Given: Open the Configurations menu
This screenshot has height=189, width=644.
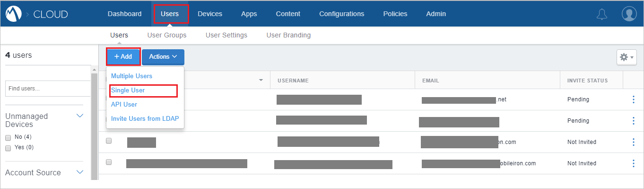Looking at the screenshot, I should pos(342,14).
